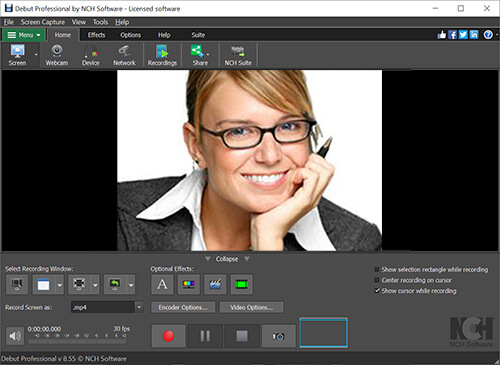Open the Facebook share icon
This screenshot has width=500, height=365.
[x=452, y=35]
